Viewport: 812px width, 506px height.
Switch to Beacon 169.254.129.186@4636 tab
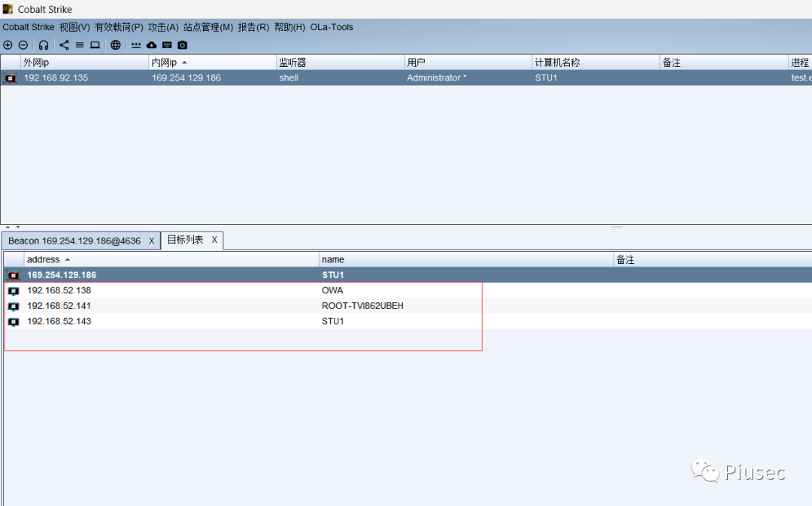(74, 241)
